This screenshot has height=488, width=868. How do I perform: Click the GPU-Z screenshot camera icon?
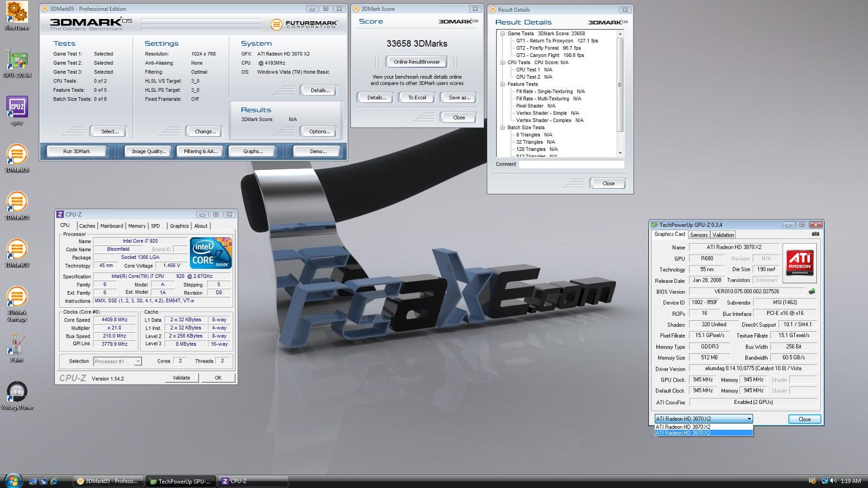click(815, 234)
